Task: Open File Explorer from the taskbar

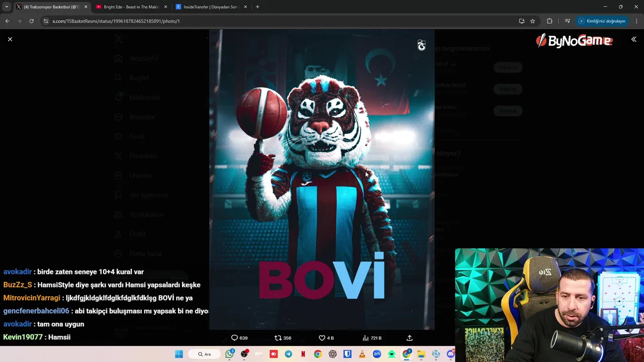Action: [x=421, y=354]
